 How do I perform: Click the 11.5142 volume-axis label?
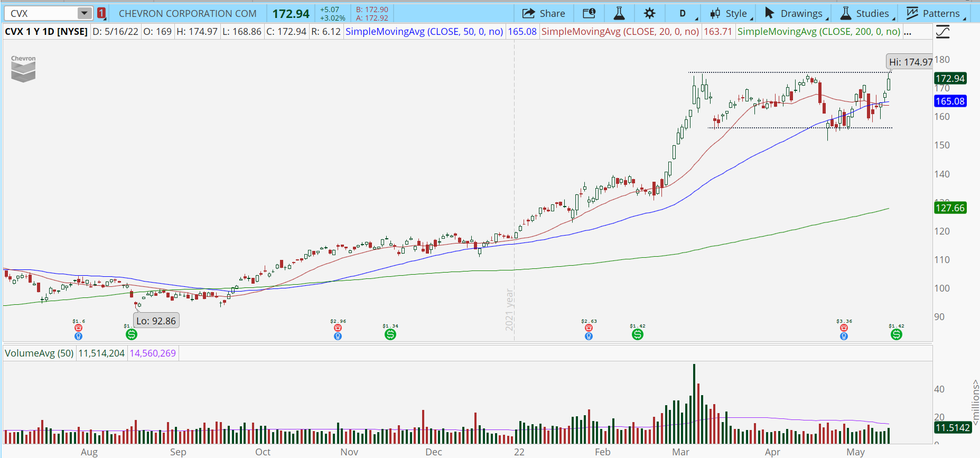953,428
